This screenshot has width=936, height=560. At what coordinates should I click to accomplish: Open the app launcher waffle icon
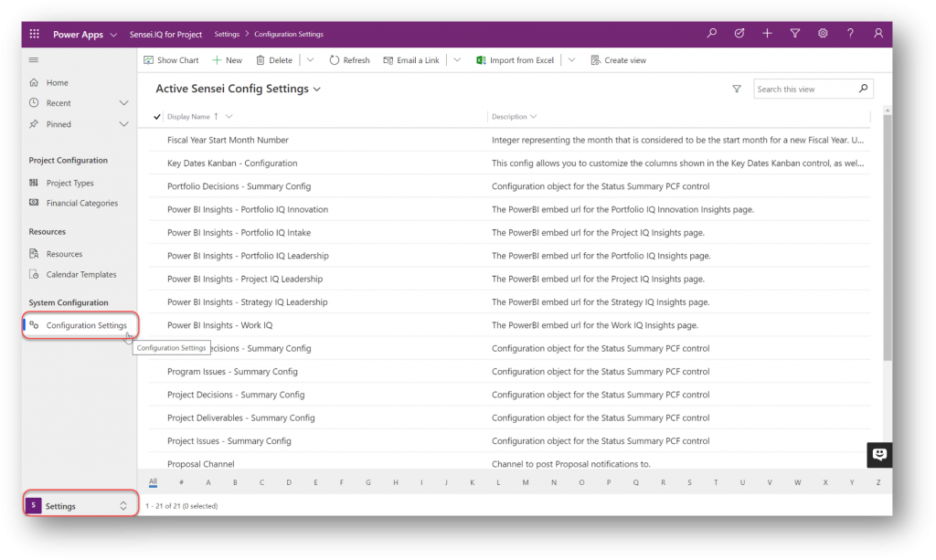click(x=35, y=34)
